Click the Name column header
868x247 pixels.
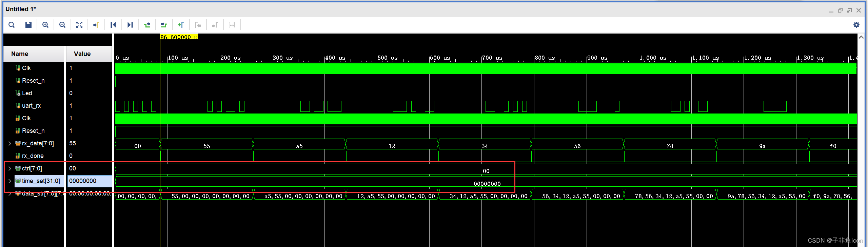[x=34, y=54]
